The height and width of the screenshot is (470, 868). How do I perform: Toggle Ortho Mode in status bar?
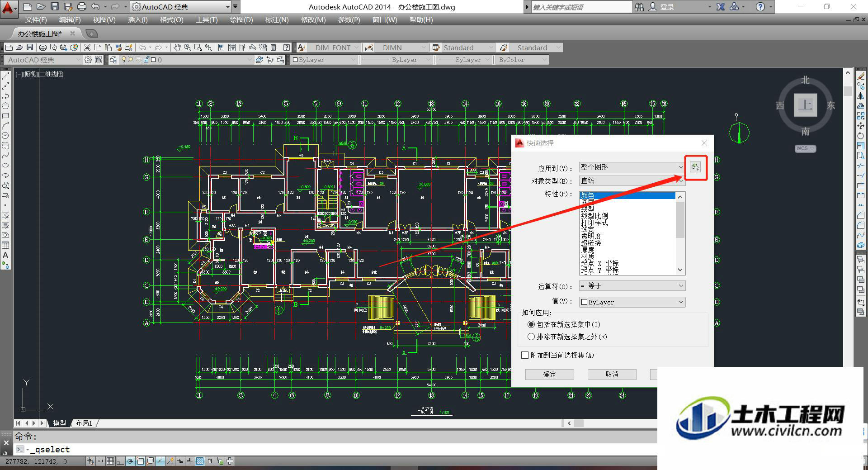tap(120, 461)
